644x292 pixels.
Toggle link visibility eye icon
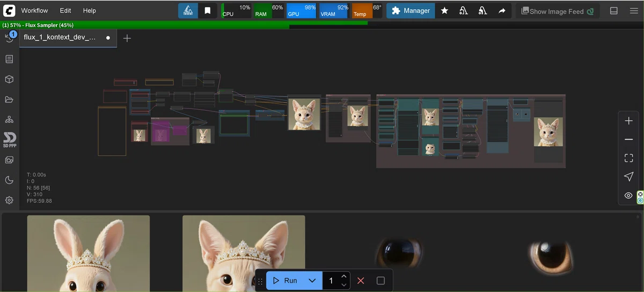[628, 195]
